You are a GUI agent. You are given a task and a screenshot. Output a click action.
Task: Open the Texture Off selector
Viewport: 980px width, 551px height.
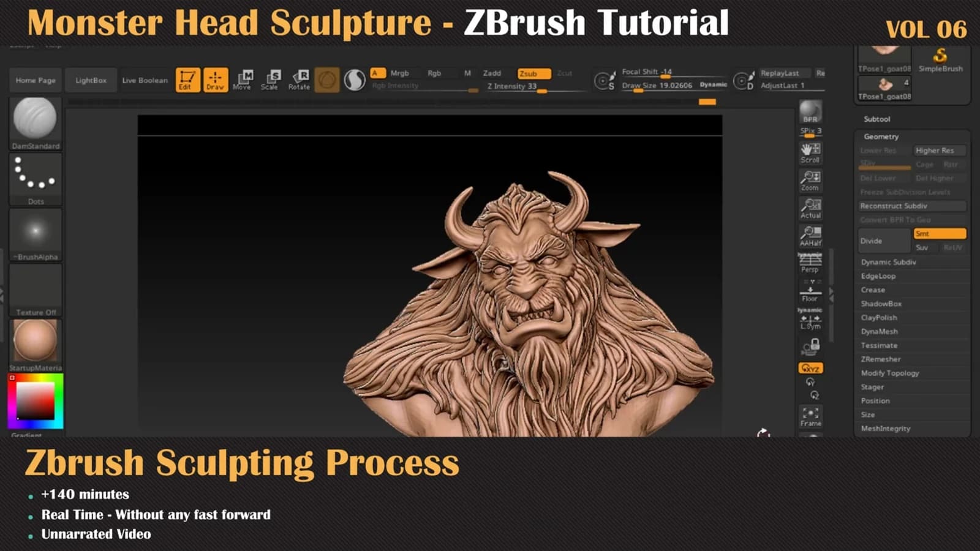click(x=36, y=290)
